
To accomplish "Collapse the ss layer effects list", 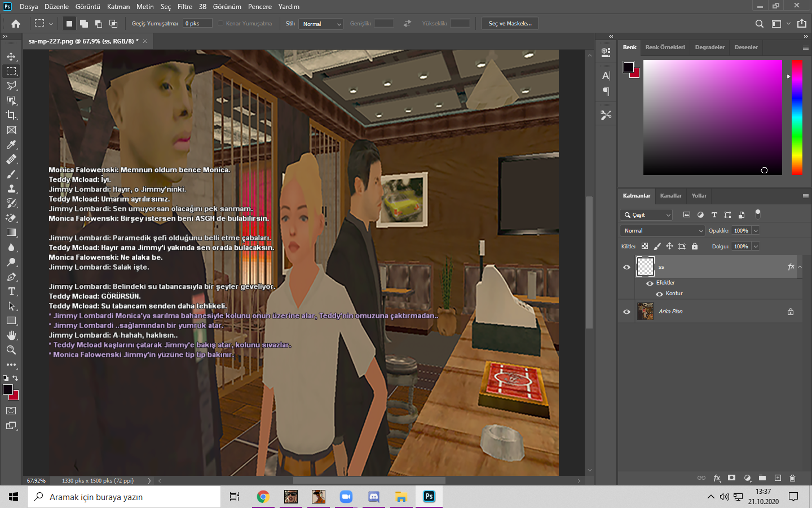I will pyautogui.click(x=800, y=267).
